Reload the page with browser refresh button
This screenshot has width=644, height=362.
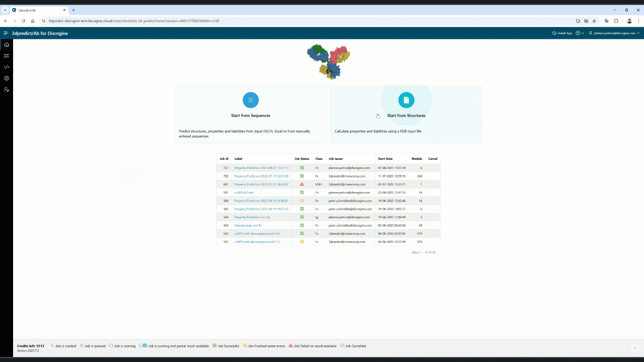(24, 21)
